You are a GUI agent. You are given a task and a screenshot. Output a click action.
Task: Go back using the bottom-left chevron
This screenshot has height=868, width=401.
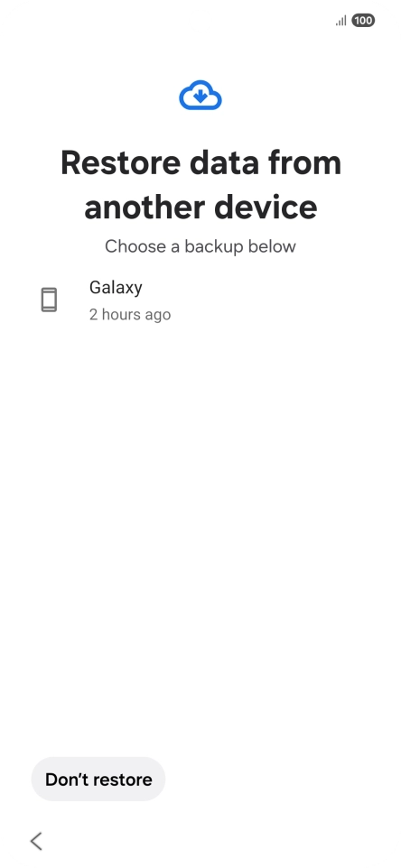click(x=36, y=841)
